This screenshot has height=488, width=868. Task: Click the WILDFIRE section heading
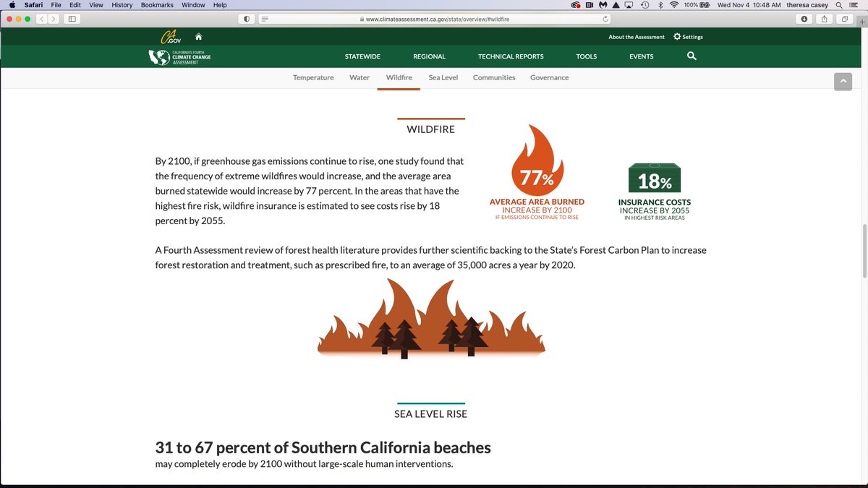[x=431, y=129]
